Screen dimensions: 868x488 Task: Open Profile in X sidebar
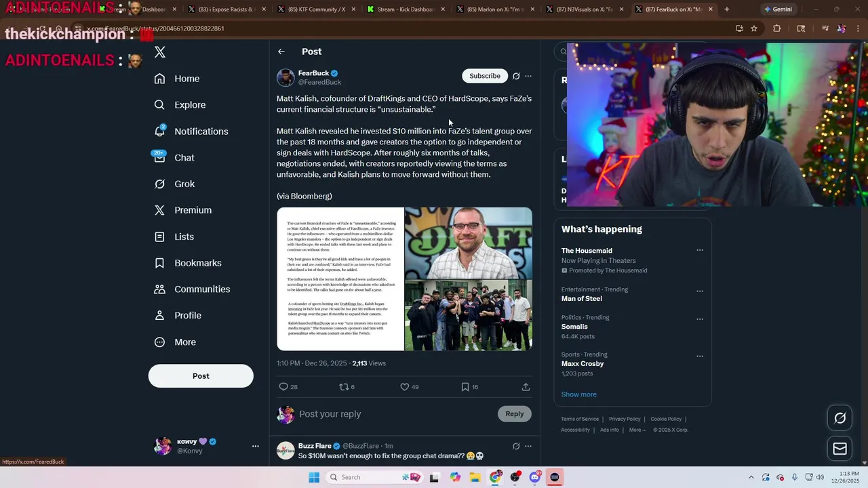[178, 315]
